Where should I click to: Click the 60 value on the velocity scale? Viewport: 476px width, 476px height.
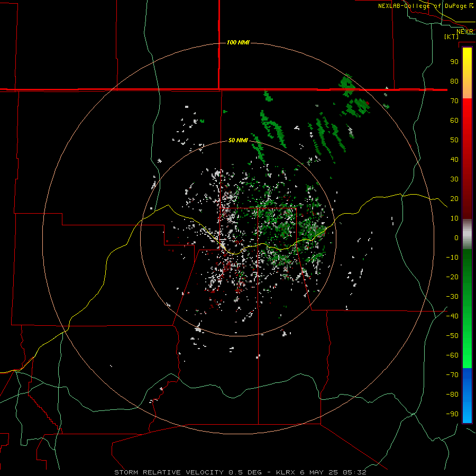(x=454, y=121)
